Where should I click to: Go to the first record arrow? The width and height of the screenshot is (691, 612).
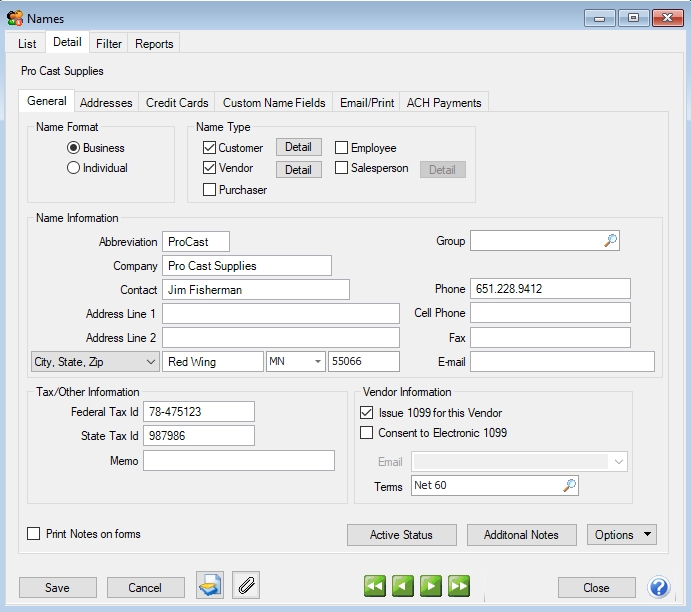375,587
